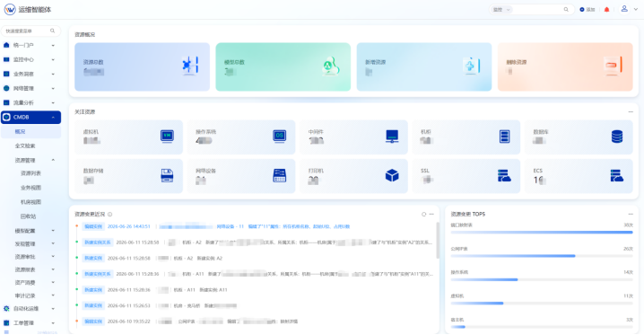Open the 删除资源 summary card
The width and height of the screenshot is (644, 335).
(x=565, y=66)
